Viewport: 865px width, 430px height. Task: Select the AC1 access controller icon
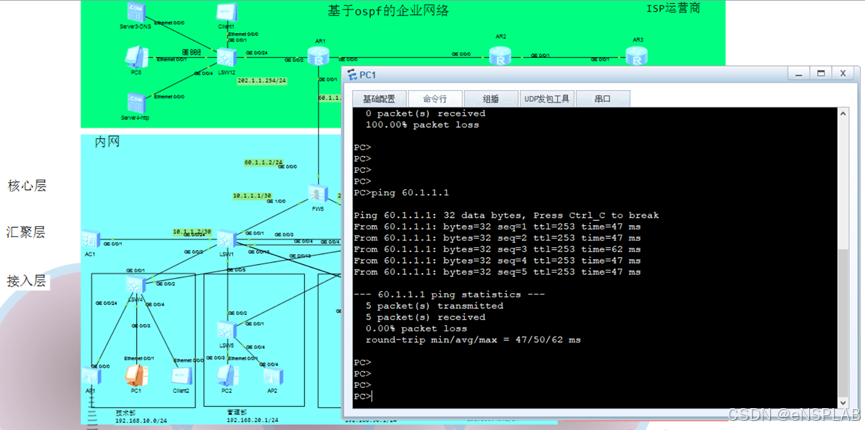pos(90,239)
